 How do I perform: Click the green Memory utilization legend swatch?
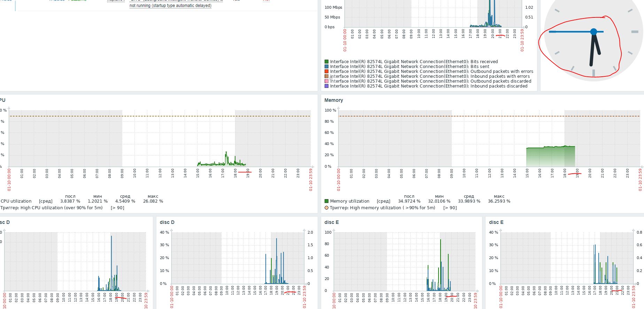click(326, 201)
